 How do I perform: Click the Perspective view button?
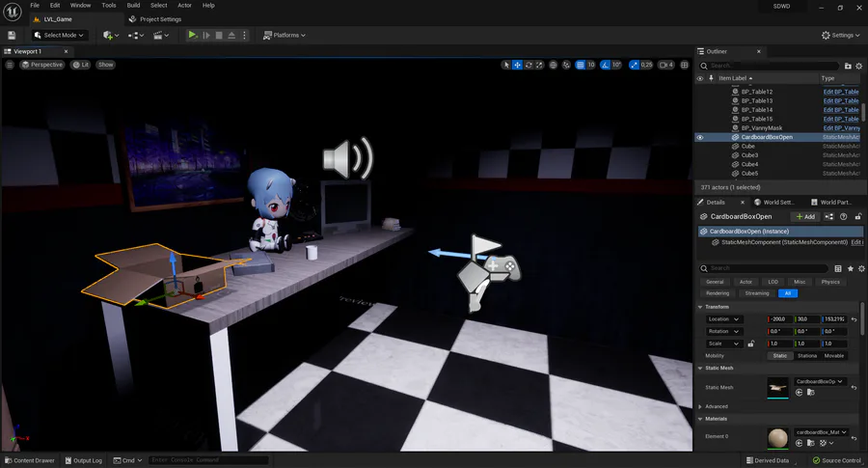[42, 65]
